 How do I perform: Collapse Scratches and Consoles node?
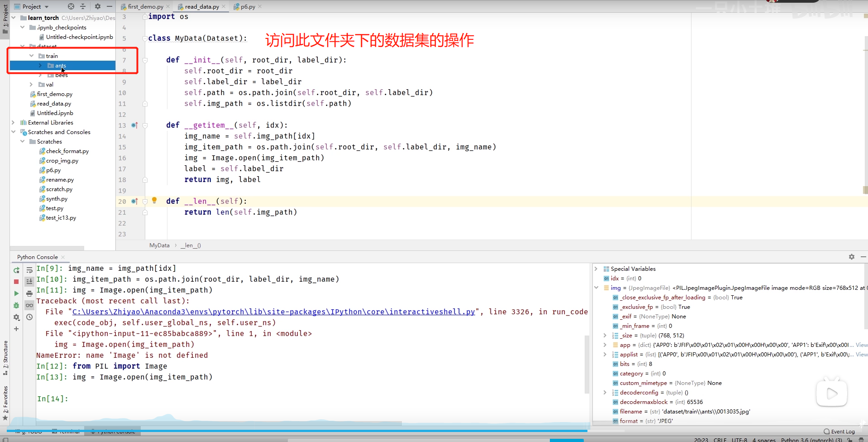coord(14,132)
